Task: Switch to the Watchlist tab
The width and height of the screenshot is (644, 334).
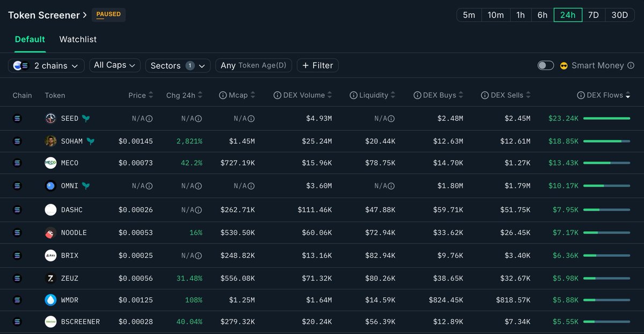Action: pyautogui.click(x=78, y=39)
